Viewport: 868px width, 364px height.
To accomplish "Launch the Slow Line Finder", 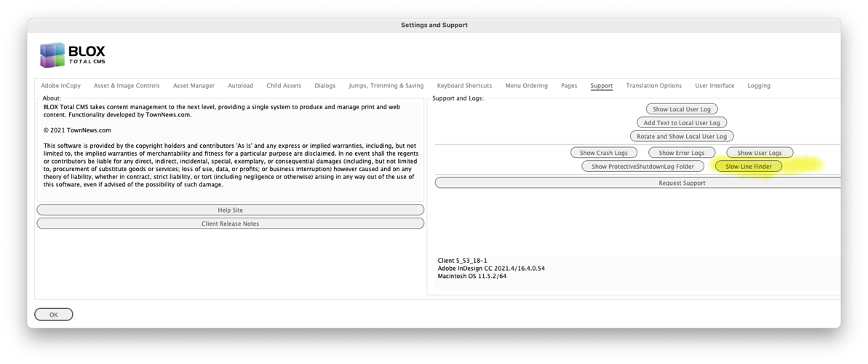I will [749, 166].
